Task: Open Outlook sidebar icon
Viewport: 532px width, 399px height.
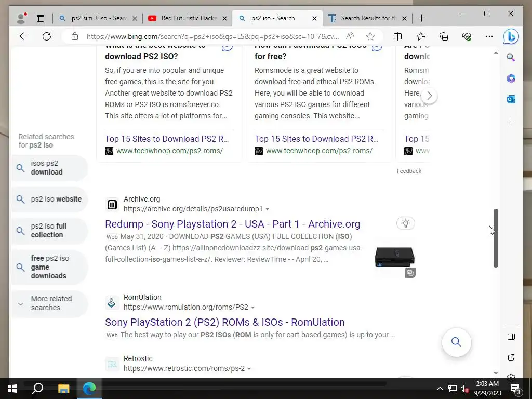Action: point(511,99)
